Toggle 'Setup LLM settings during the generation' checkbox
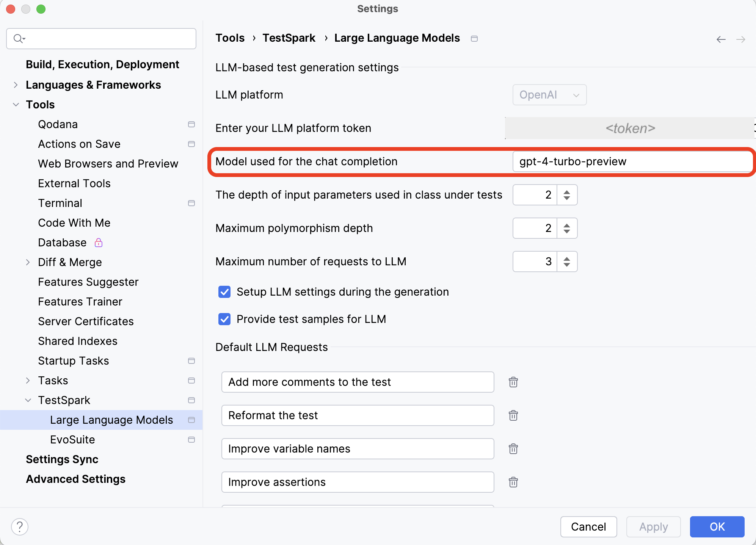 224,292
